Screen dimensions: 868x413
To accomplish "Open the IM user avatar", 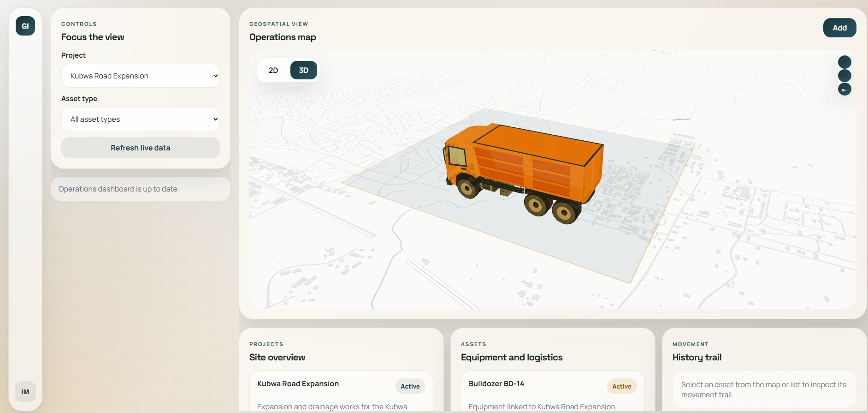I will coord(25,392).
